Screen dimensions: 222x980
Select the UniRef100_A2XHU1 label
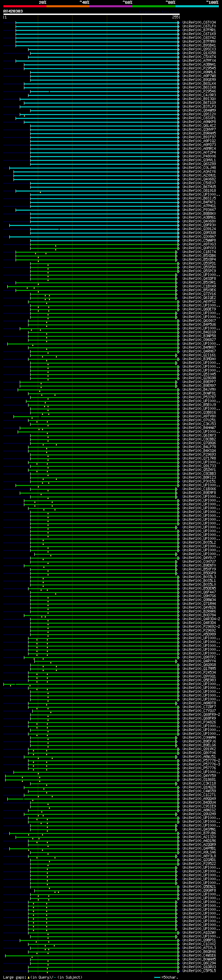[x=199, y=175]
